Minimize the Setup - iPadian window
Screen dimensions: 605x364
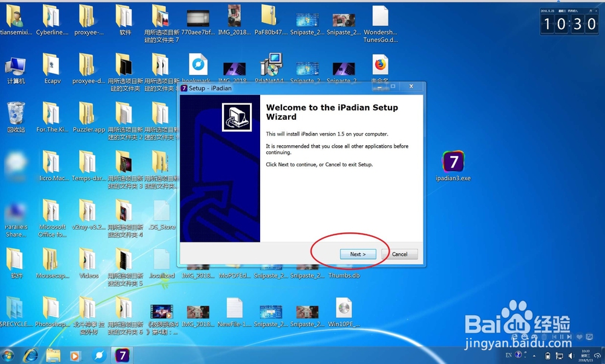coord(379,86)
